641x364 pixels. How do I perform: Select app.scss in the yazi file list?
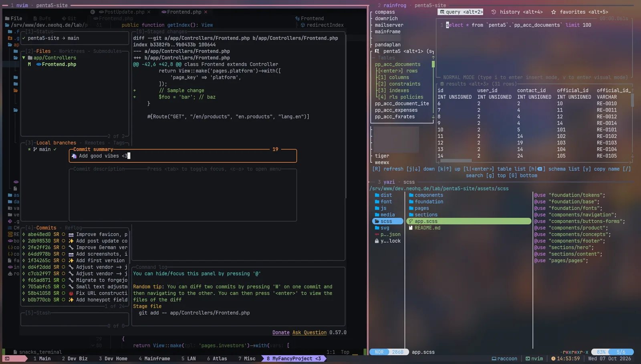click(468, 221)
